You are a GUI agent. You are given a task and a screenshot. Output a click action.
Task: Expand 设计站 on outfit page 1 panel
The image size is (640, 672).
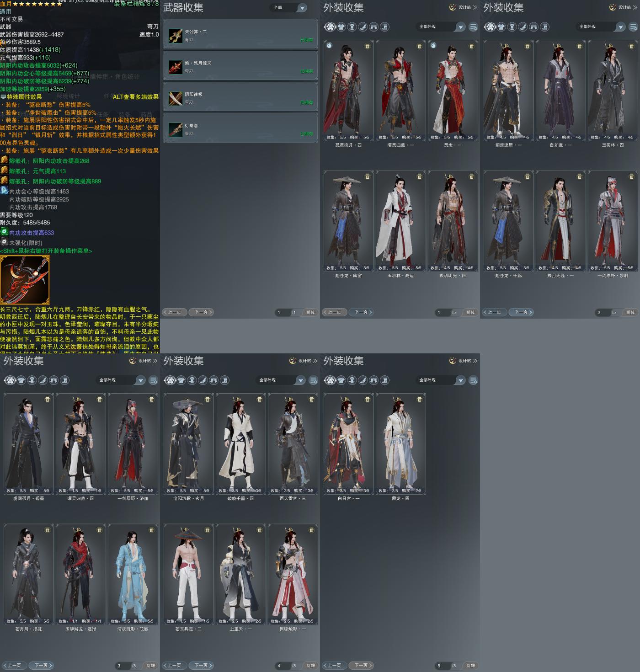click(463, 7)
